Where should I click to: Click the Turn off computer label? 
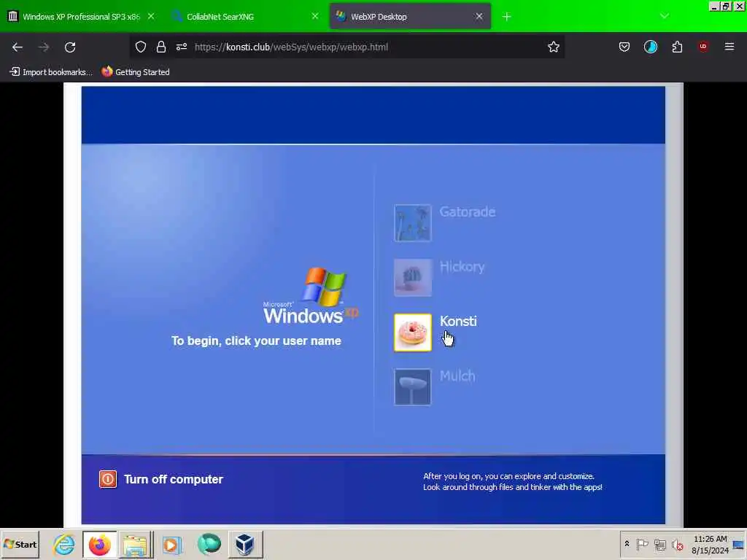[174, 479]
